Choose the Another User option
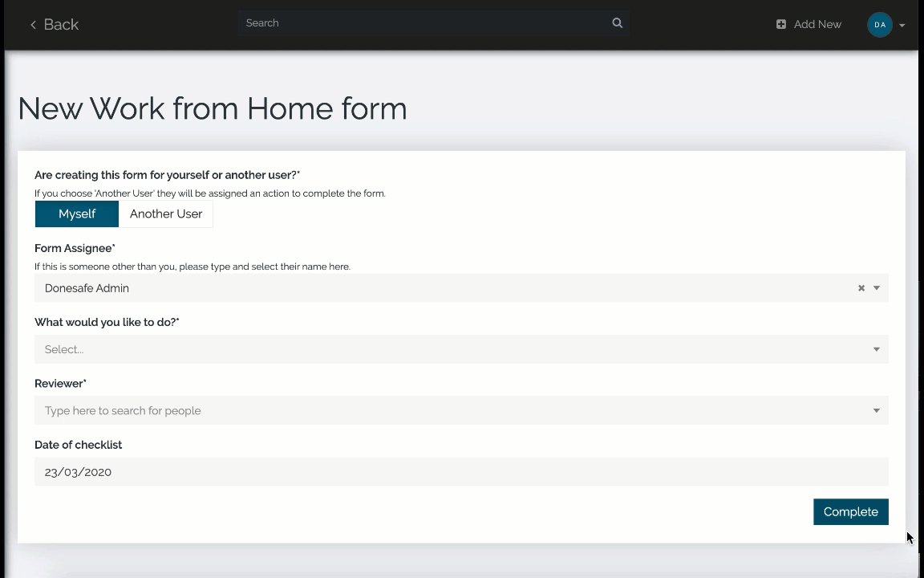Image resolution: width=924 pixels, height=578 pixels. [166, 214]
